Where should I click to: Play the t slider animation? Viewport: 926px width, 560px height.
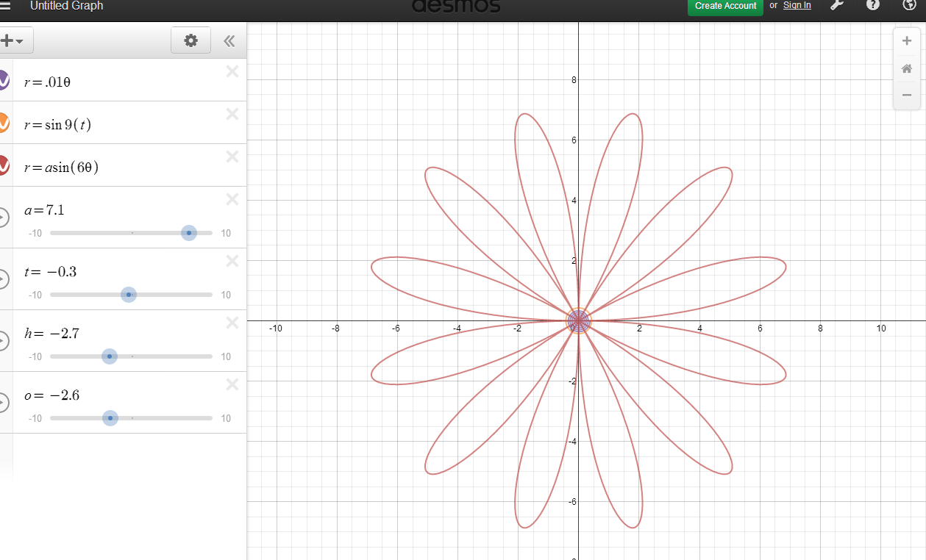pyautogui.click(x=3, y=279)
